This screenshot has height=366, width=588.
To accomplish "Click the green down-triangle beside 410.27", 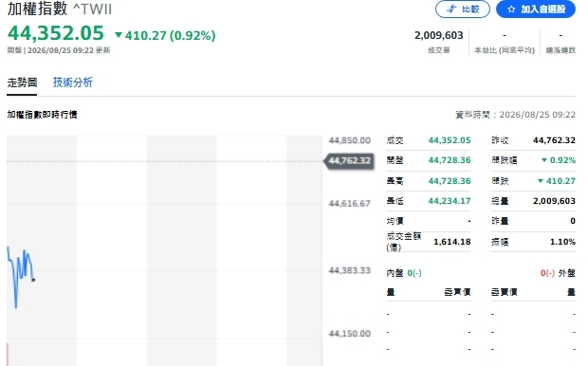I will [x=119, y=35].
